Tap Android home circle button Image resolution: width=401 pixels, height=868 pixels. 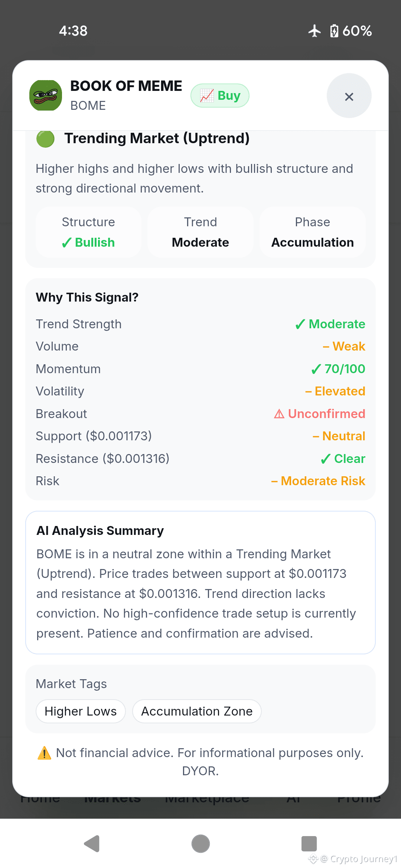200,844
